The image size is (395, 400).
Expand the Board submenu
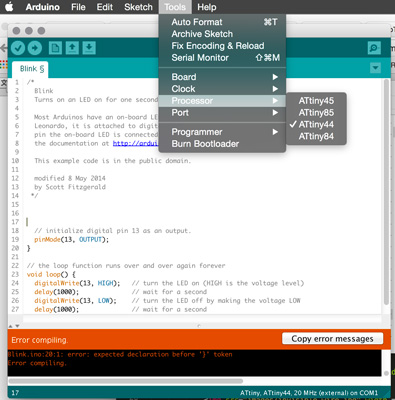(x=222, y=77)
